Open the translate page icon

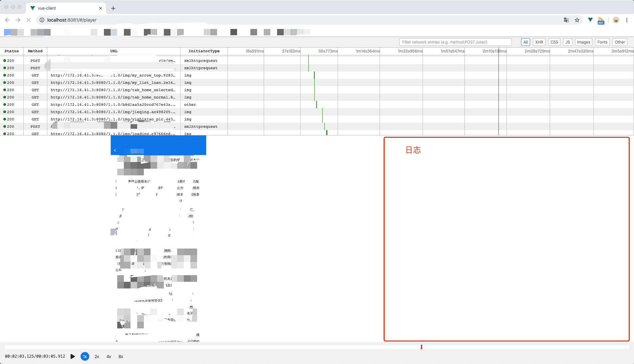coord(566,20)
